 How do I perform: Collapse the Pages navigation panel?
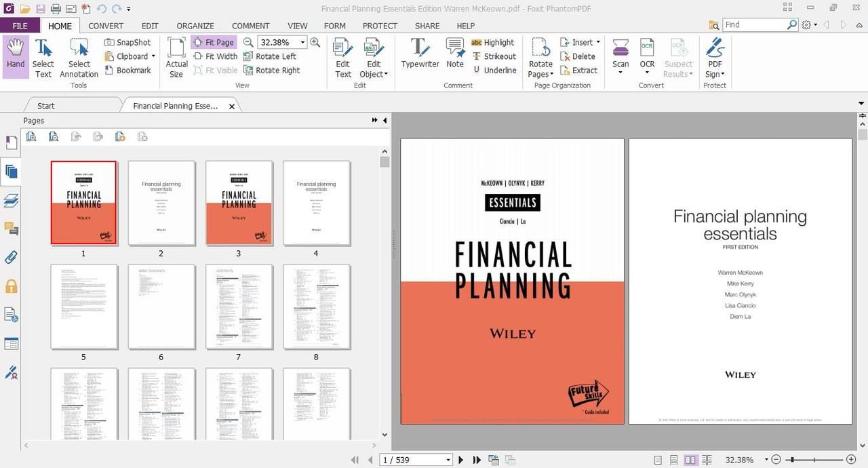click(384, 120)
